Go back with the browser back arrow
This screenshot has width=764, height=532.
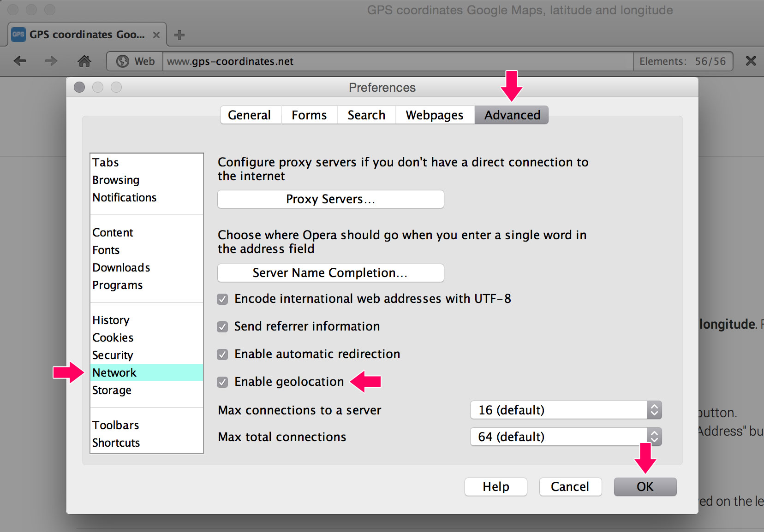point(20,61)
